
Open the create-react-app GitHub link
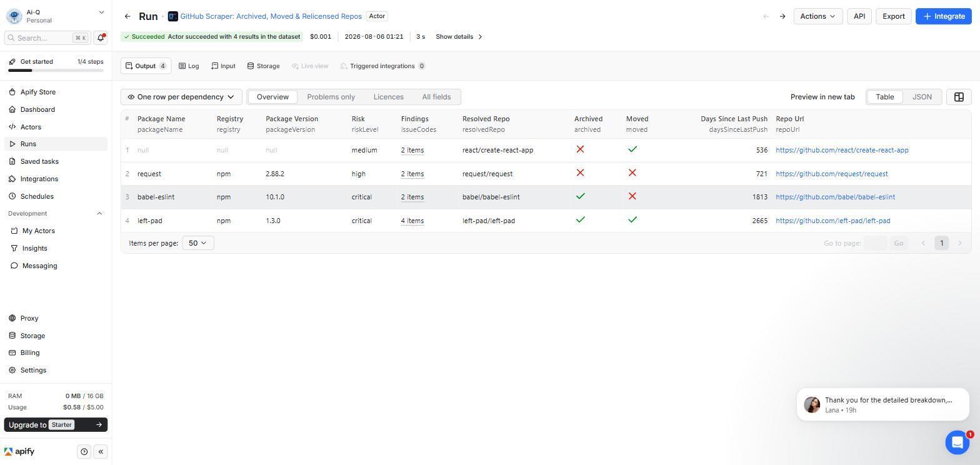842,150
